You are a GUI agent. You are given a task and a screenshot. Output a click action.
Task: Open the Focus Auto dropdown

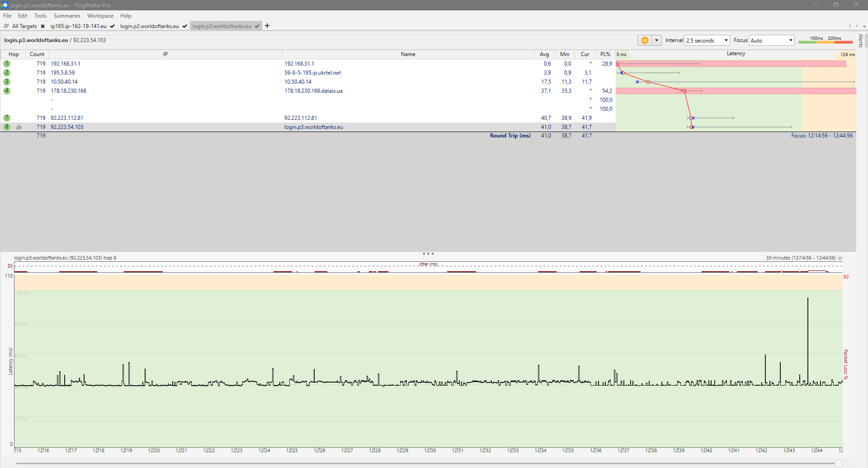(x=772, y=40)
